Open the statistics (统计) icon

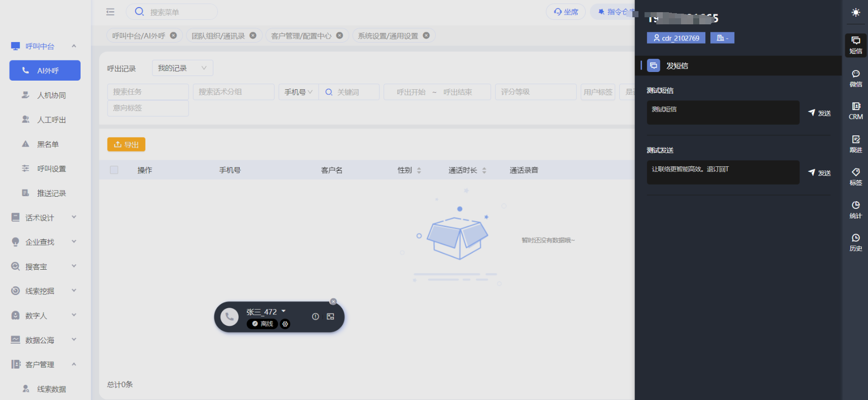[855, 209]
